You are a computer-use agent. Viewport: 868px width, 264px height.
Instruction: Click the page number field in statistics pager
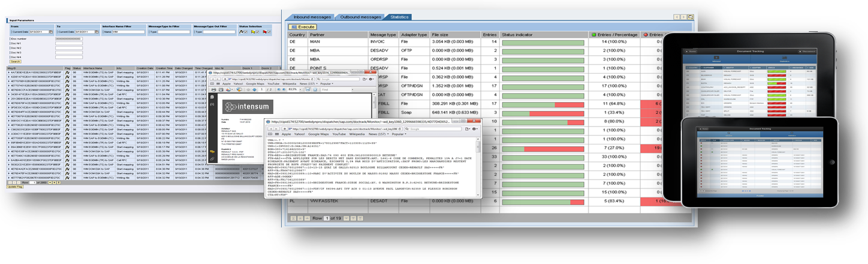[327, 218]
